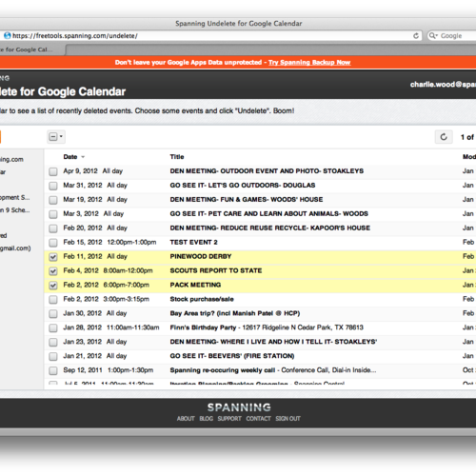Sort by Date column arrow
Image resolution: width=476 pixels, height=476 pixels.
[83, 157]
